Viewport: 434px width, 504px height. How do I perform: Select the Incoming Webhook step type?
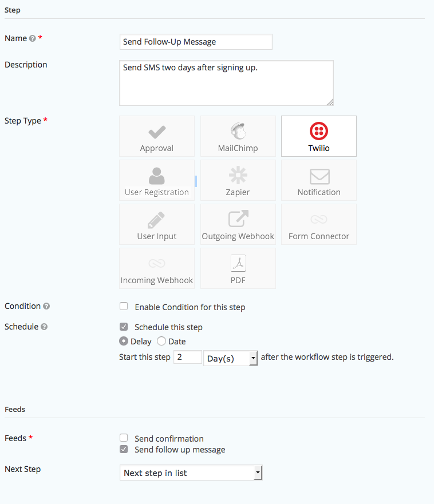click(157, 268)
